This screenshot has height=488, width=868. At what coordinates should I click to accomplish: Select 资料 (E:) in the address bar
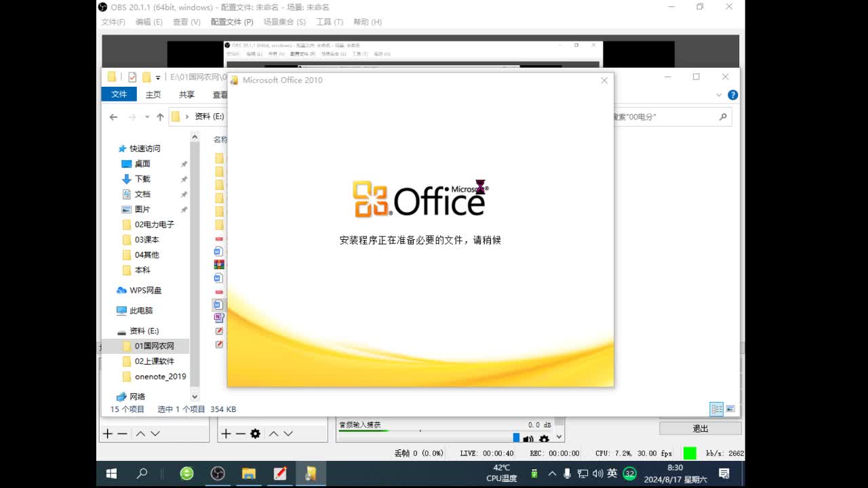tap(209, 117)
